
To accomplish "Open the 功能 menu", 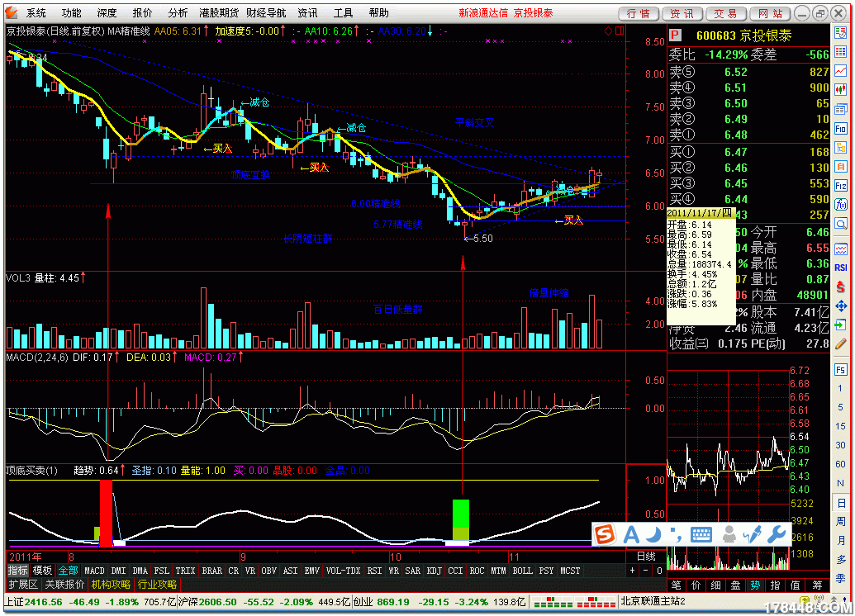I will tap(71, 12).
